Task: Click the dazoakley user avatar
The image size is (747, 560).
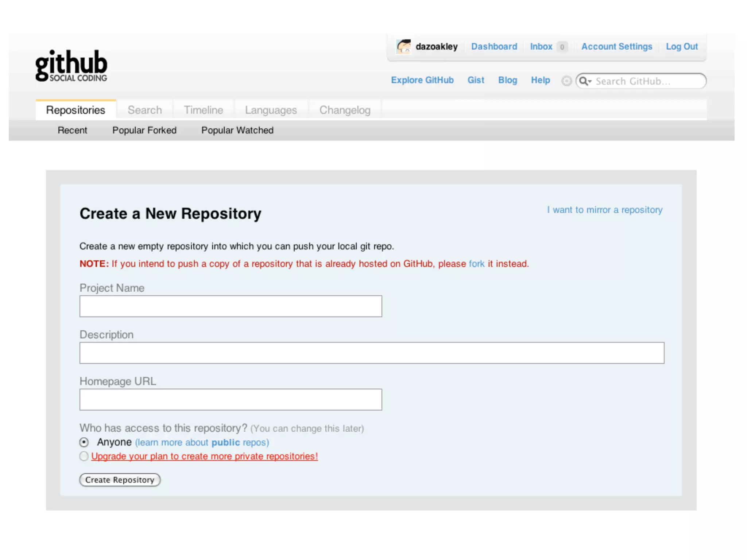Action: coord(403,47)
